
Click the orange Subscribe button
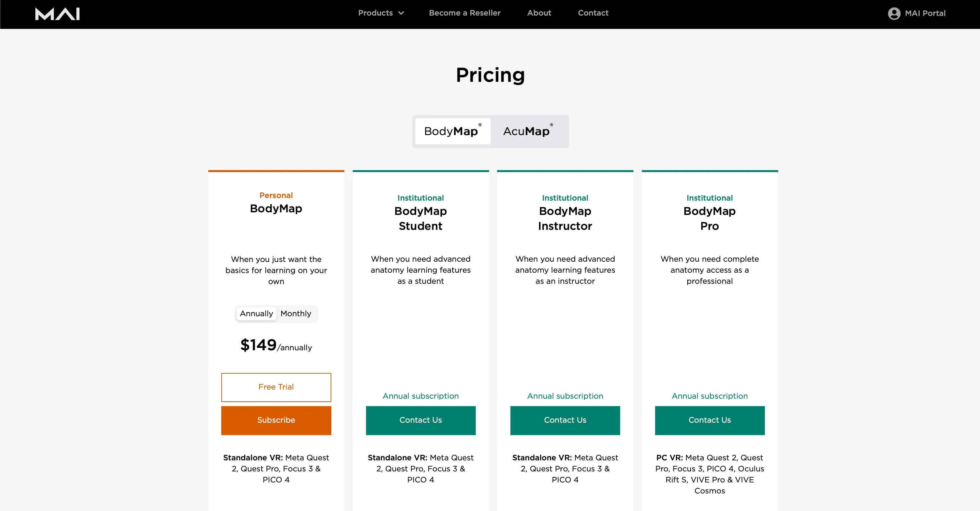[x=276, y=420]
